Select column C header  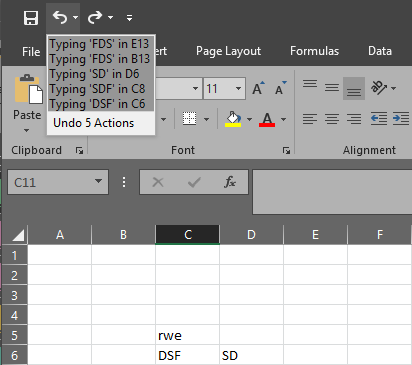(x=187, y=235)
